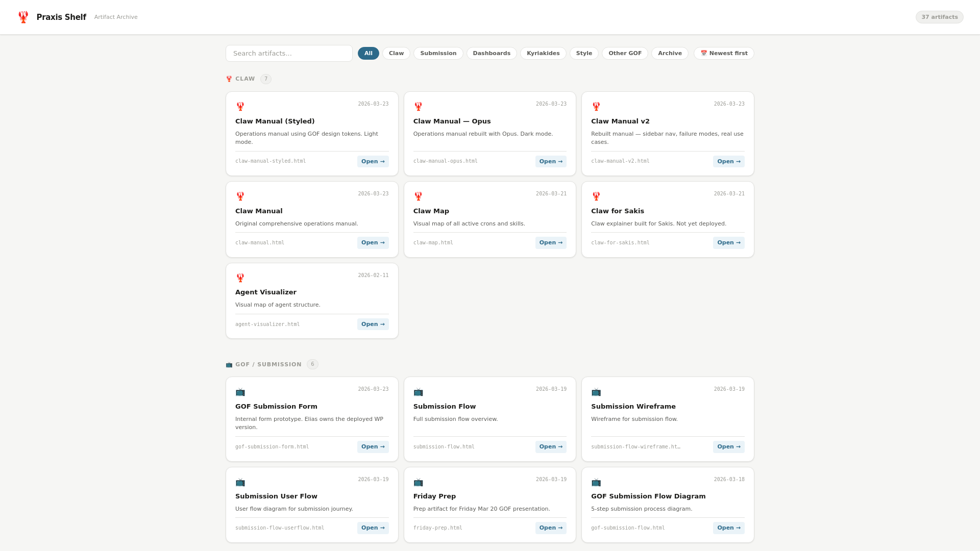This screenshot has width=980, height=551.
Task: Click the TV icon on Submission Flow card
Action: (419, 392)
